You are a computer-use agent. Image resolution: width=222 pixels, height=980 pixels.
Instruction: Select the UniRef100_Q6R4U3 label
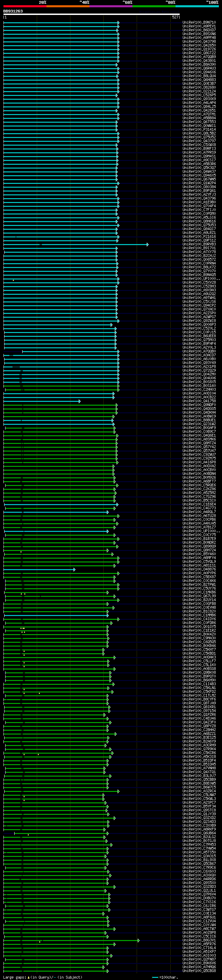199,68
